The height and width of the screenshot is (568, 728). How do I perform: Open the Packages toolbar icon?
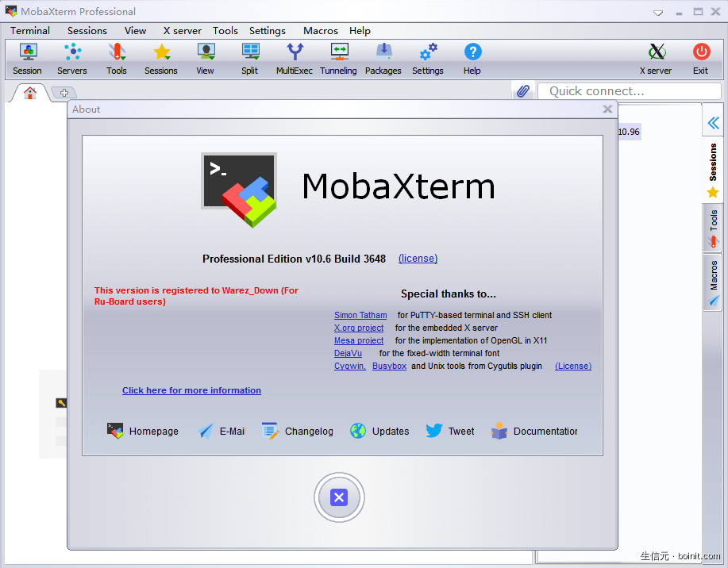pyautogui.click(x=383, y=59)
